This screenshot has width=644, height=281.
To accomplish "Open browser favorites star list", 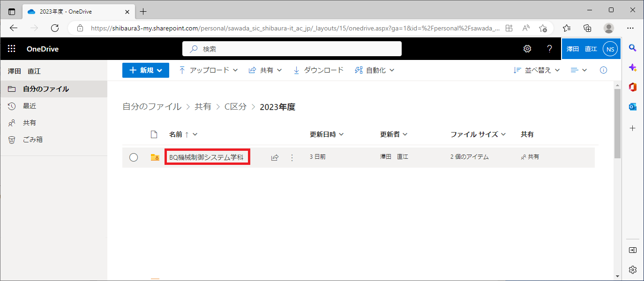I will (x=567, y=28).
